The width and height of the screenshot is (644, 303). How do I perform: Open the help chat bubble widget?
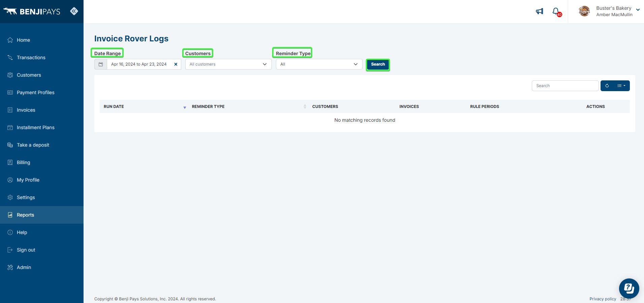click(629, 289)
